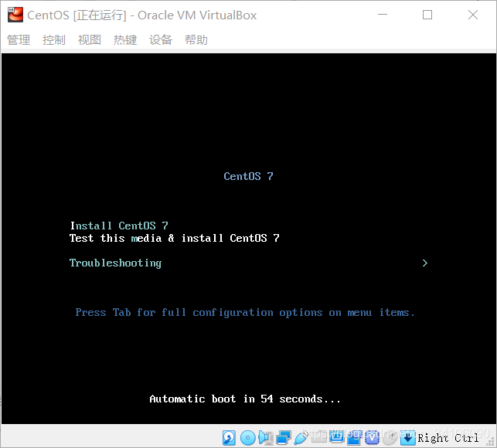The height and width of the screenshot is (448, 497).
Task: Click the virtualization 'V' chip status icon
Action: click(x=372, y=438)
